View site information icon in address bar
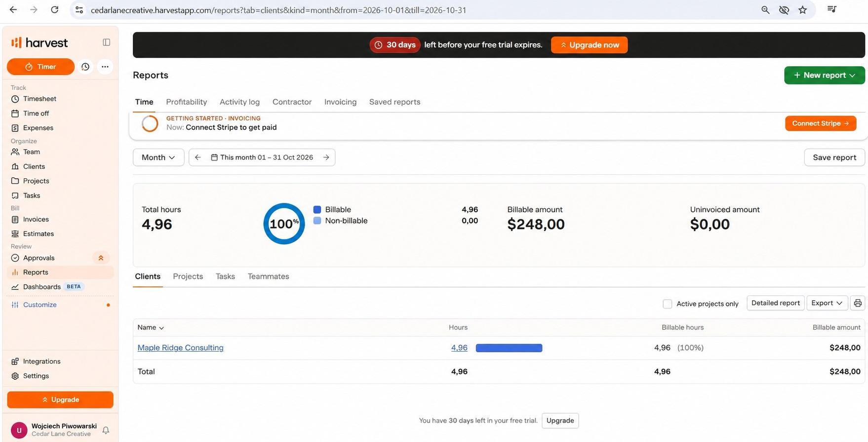Viewport: 868px width, 442px height. (x=79, y=10)
